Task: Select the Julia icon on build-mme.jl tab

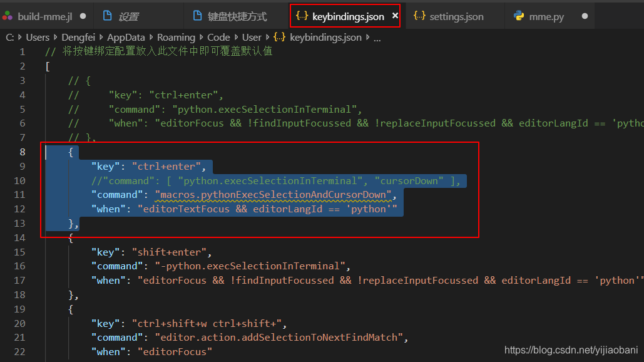Action: (x=9, y=16)
